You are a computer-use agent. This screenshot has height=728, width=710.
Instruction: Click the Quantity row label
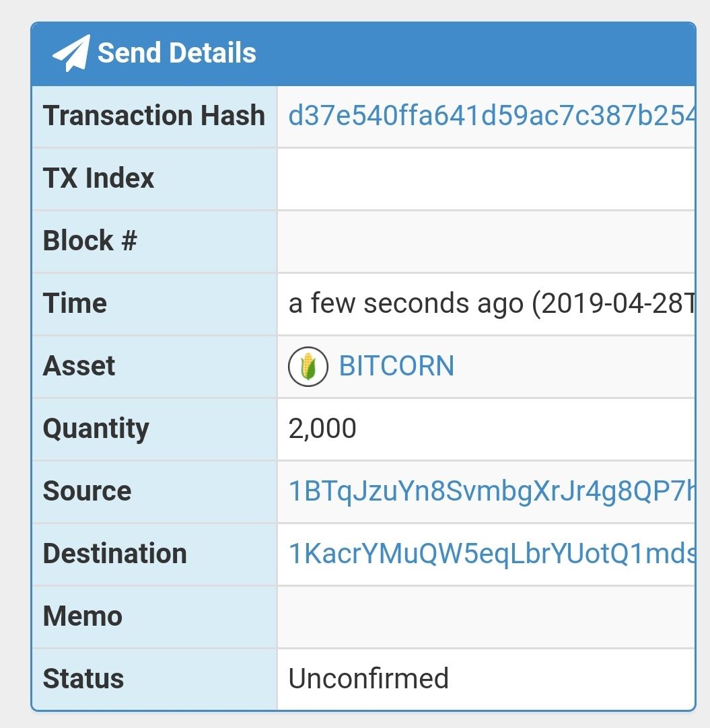96,429
